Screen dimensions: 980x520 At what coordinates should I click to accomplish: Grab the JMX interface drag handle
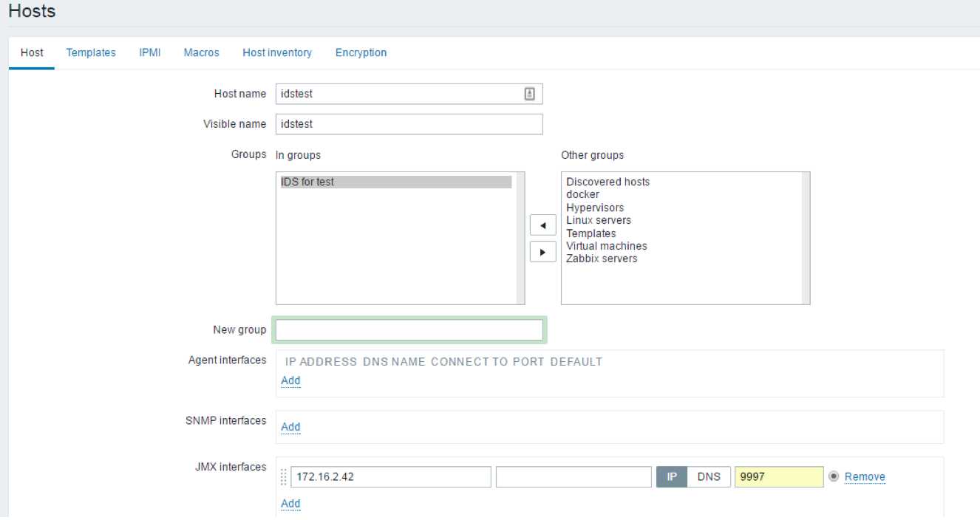pyautogui.click(x=284, y=477)
